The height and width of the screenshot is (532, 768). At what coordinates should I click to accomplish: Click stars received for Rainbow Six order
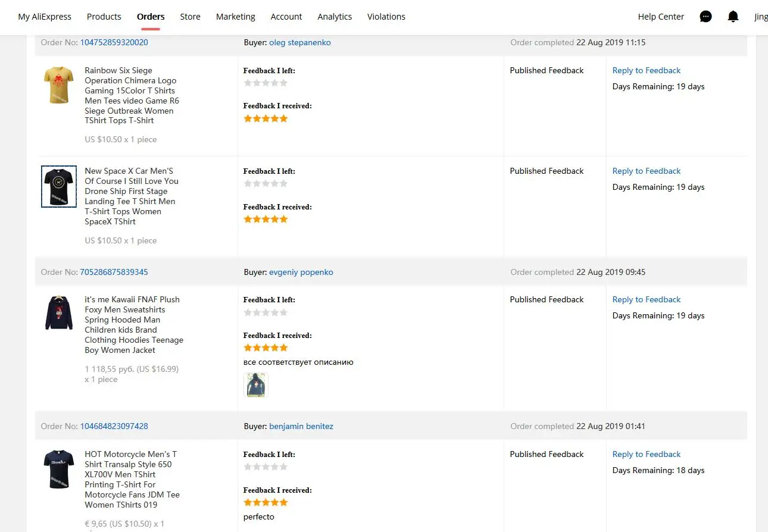tap(266, 118)
